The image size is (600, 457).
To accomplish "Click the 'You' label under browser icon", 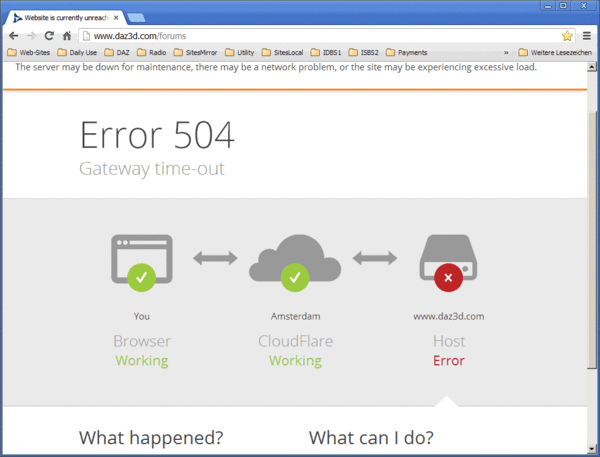I will click(142, 316).
